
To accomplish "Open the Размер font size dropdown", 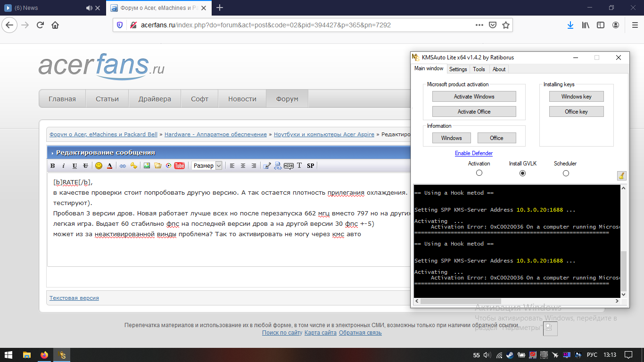I will tap(206, 166).
